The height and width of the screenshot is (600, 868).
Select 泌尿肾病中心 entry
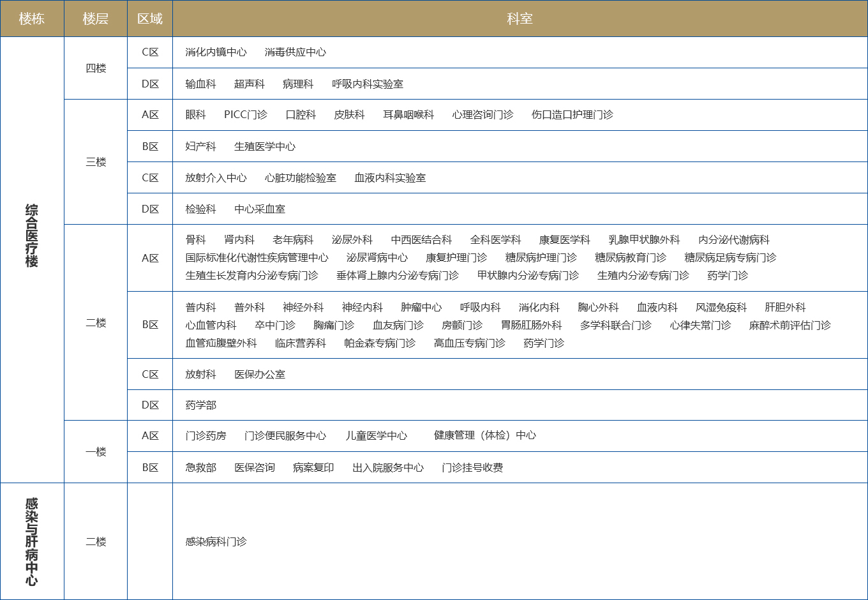pyautogui.click(x=377, y=258)
